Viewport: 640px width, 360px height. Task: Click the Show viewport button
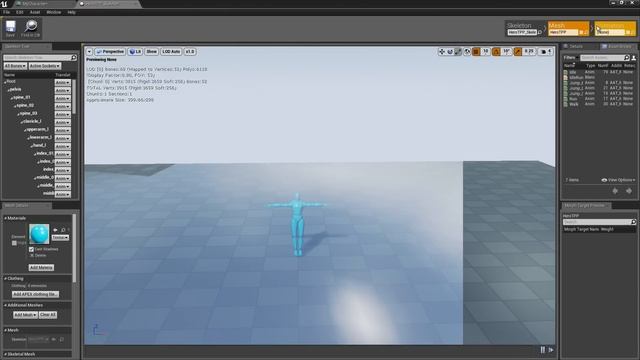151,52
